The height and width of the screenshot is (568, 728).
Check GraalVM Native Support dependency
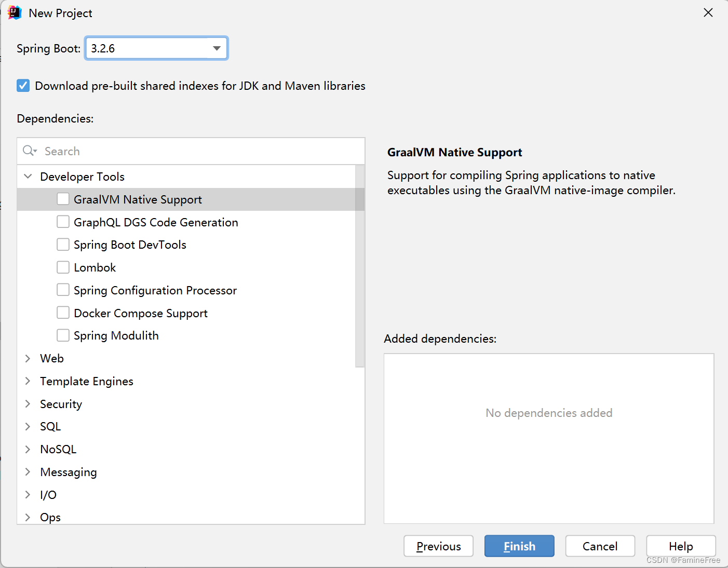pyautogui.click(x=63, y=199)
